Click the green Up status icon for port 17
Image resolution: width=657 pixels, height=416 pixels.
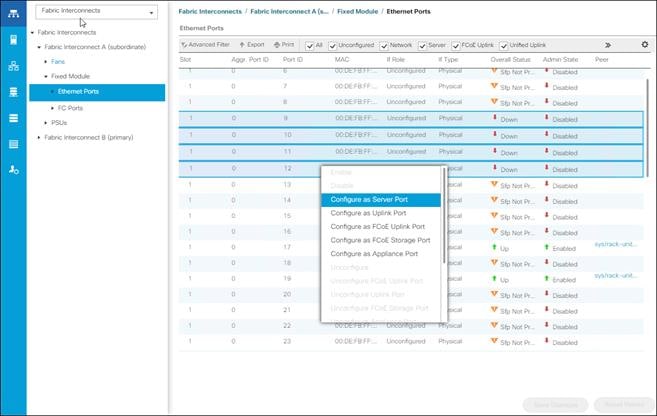click(494, 247)
